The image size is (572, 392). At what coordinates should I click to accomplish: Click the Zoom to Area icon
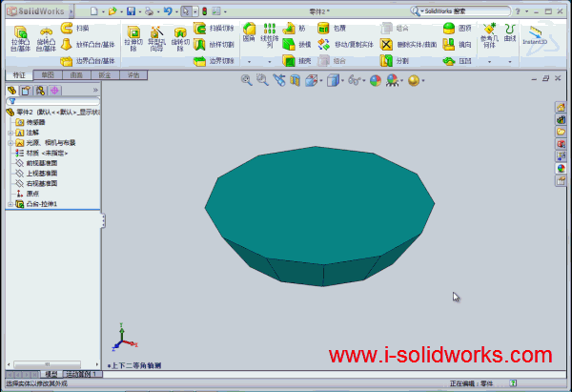click(x=262, y=80)
